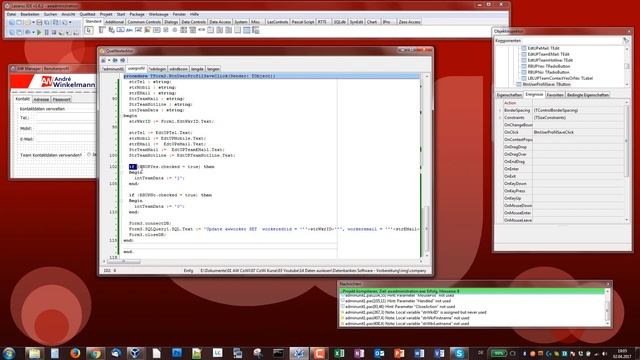The image size is (640, 360).
Task: Switch to the Additional component palette tab
Action: (x=114, y=22)
